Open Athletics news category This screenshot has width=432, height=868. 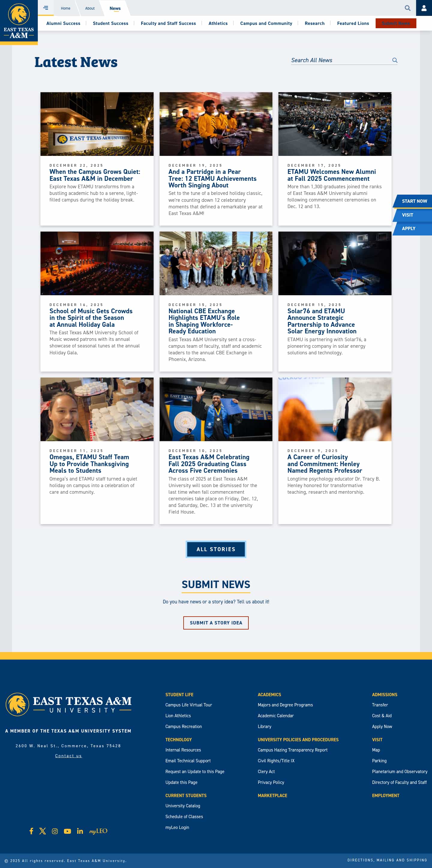pos(218,23)
